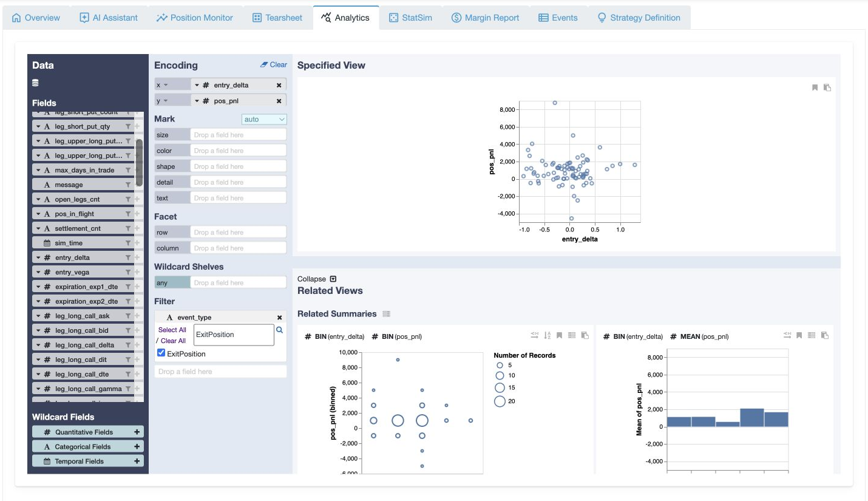
Task: Focus the ExitPosition filter search box
Action: tap(234, 335)
